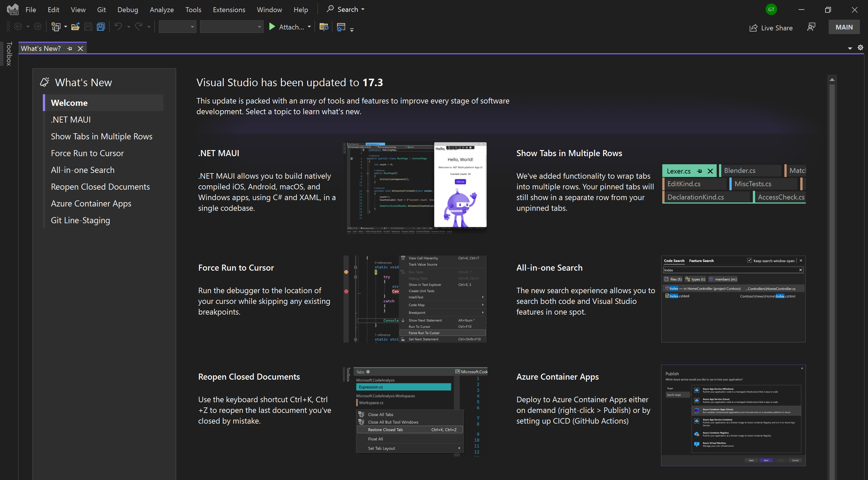Start a Live Share session
868x480 pixels.
772,28
